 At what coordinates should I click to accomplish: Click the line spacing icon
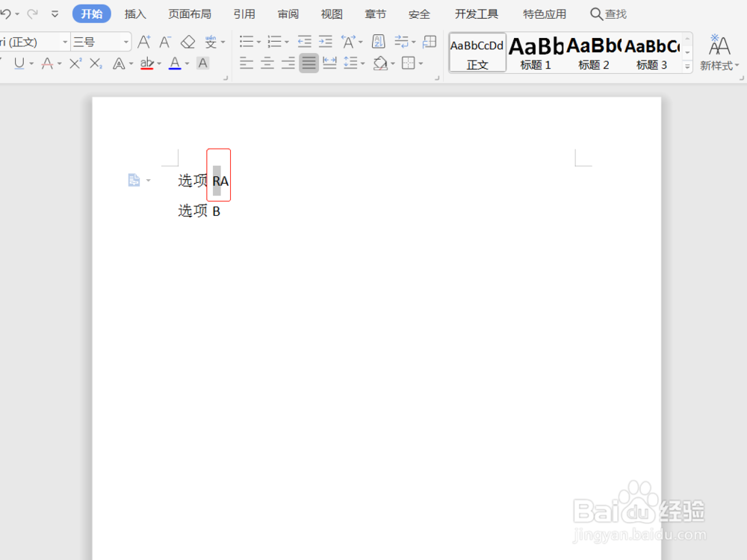click(x=350, y=63)
